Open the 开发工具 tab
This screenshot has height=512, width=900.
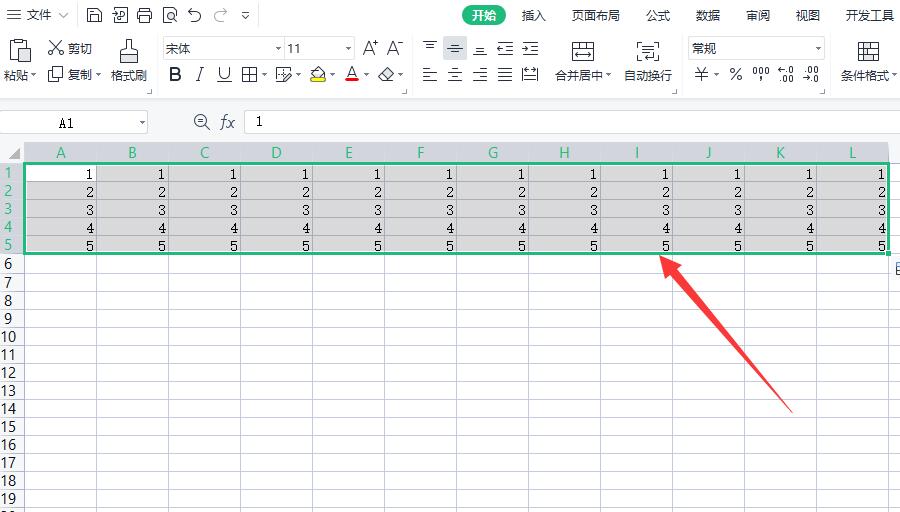click(870, 15)
